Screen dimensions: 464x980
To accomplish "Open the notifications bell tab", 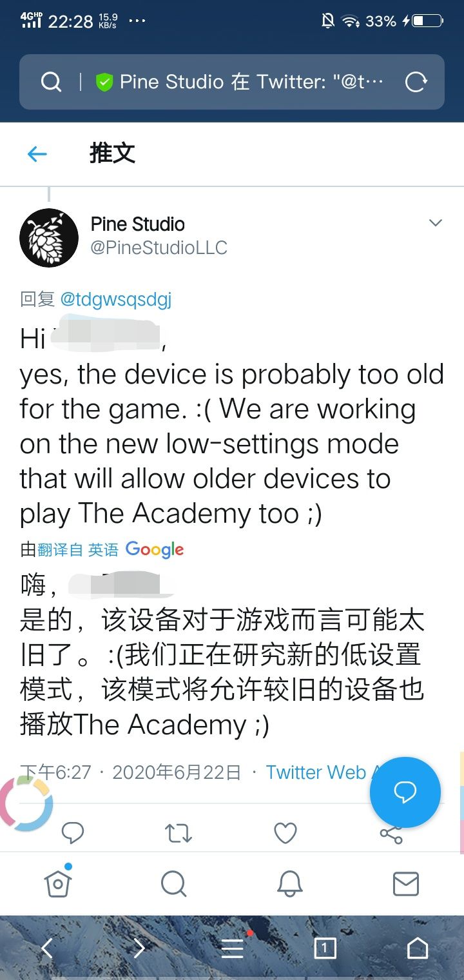I will (x=290, y=883).
